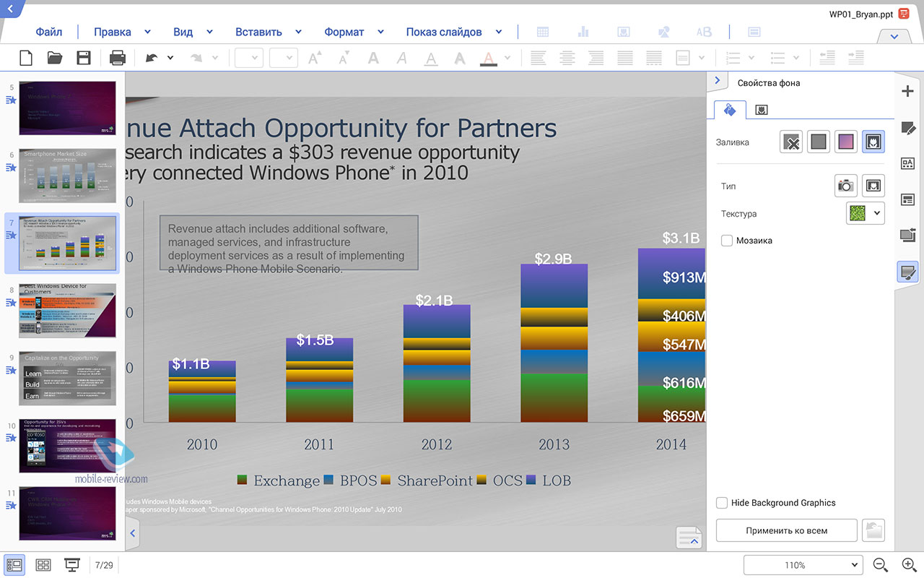Expand the slide notes panel icon

689,538
